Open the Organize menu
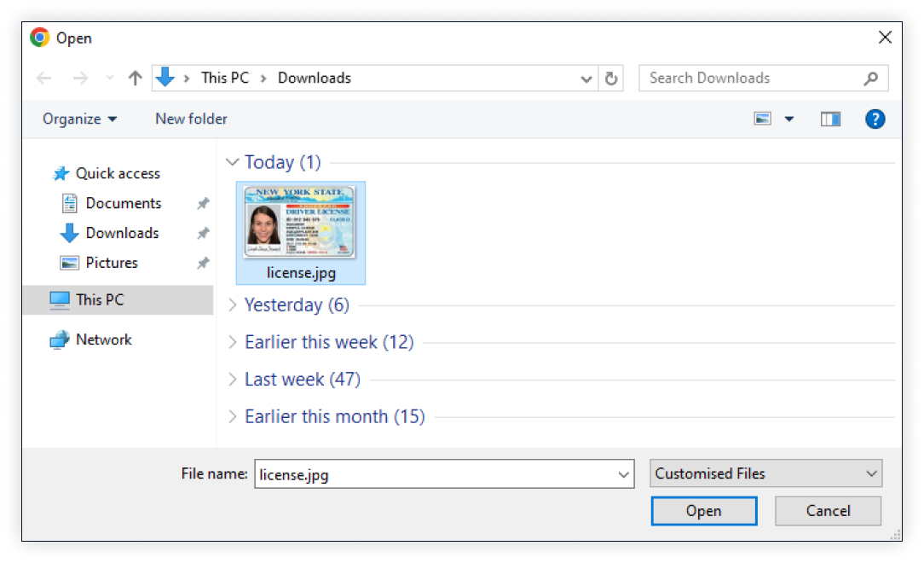Image resolution: width=924 pixels, height=563 pixels. (x=80, y=119)
